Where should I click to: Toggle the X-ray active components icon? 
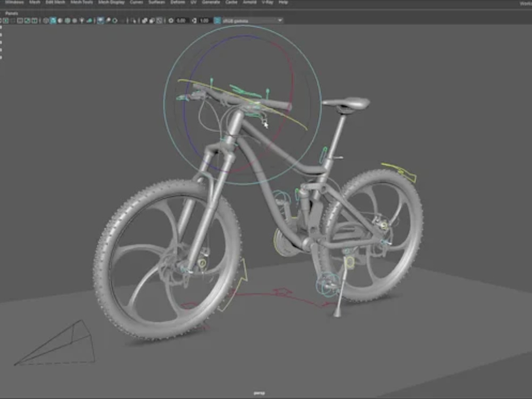tap(152, 21)
